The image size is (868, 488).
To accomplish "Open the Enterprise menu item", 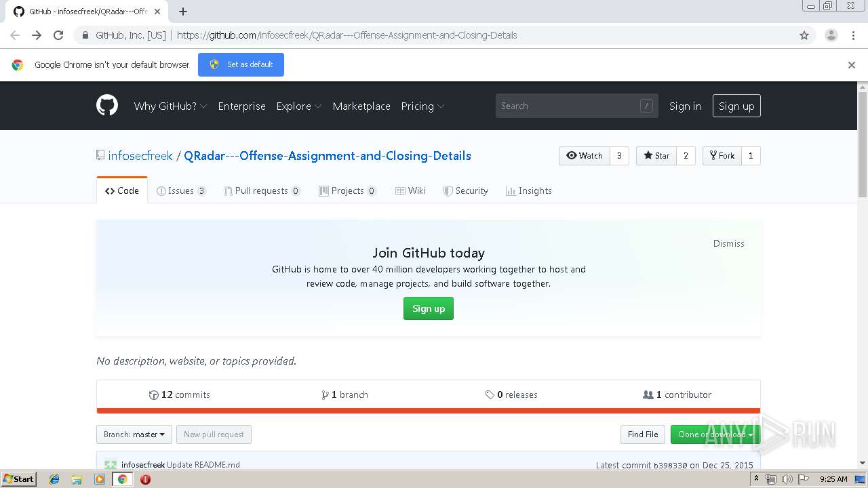I will coord(241,106).
